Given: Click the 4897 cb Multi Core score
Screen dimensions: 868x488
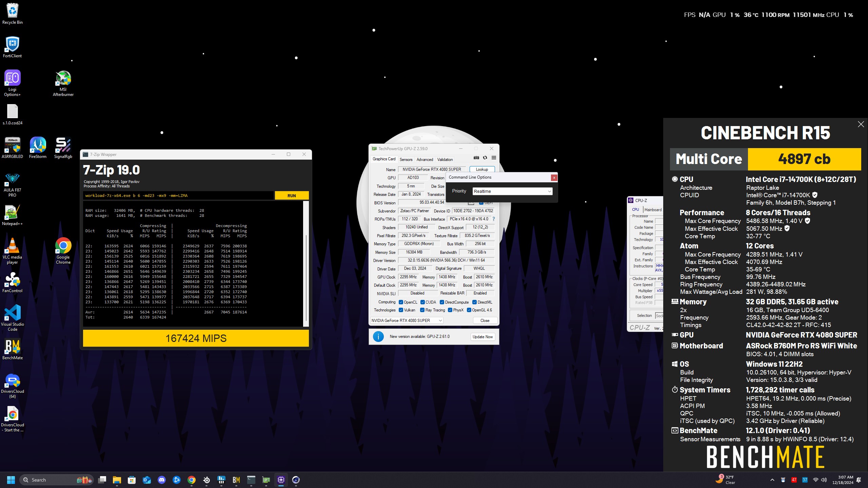Looking at the screenshot, I should pos(804,159).
